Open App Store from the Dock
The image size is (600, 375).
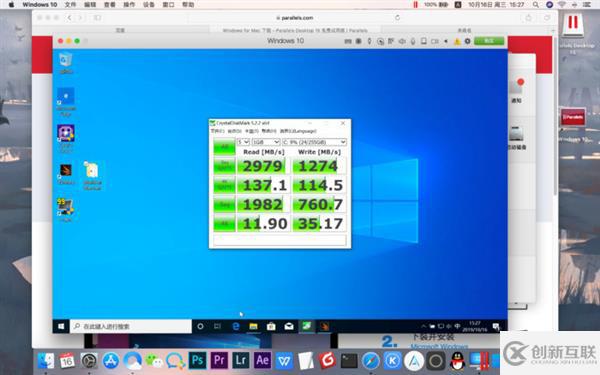tap(111, 360)
